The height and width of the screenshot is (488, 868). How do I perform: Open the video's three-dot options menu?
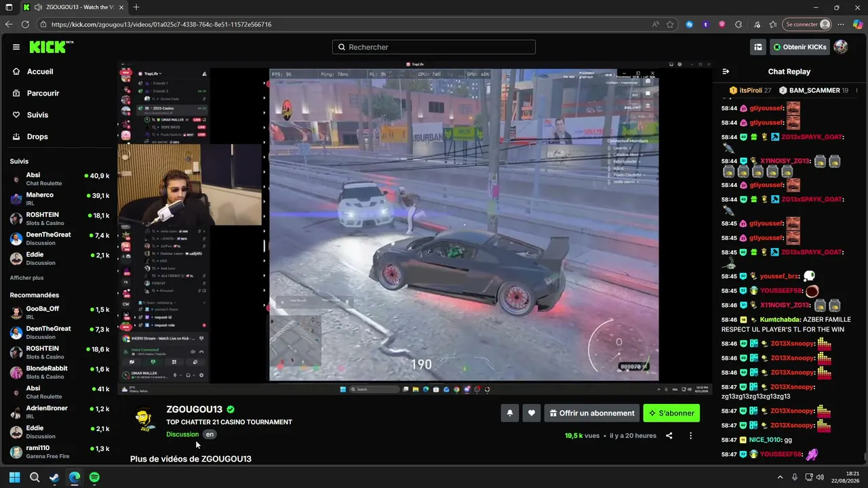coord(690,436)
